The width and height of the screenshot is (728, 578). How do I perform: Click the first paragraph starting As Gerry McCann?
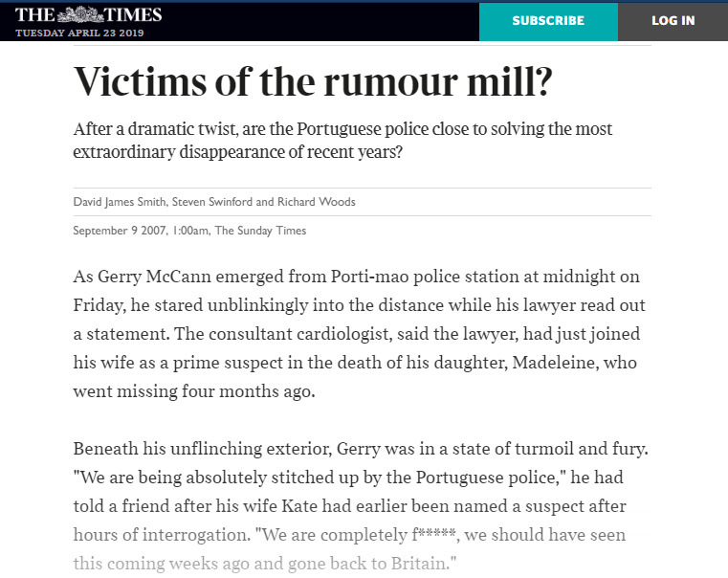360,334
